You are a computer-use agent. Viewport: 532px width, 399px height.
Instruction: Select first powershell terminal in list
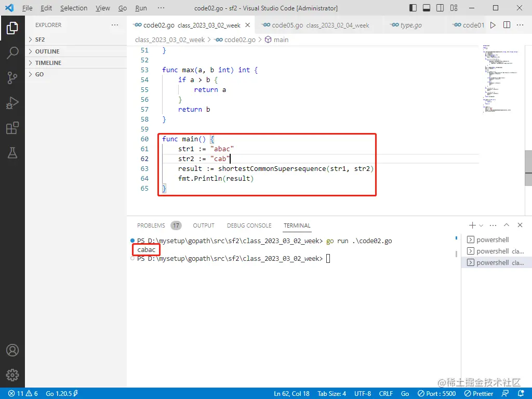(496, 240)
